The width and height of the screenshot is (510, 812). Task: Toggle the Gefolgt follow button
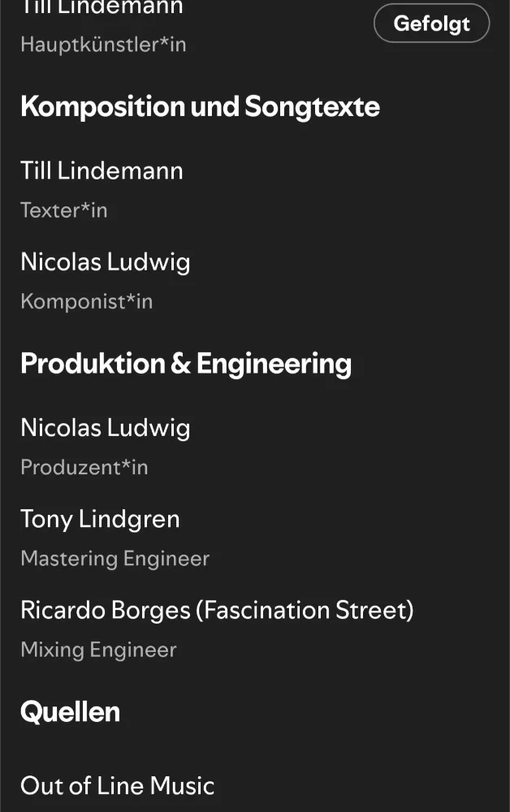point(431,24)
